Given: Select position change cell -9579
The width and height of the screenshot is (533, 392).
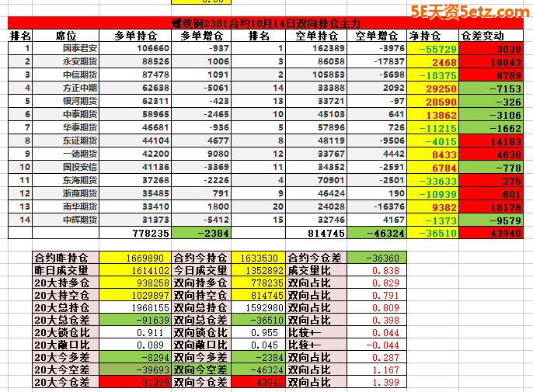Looking at the screenshot, I should (491, 220).
